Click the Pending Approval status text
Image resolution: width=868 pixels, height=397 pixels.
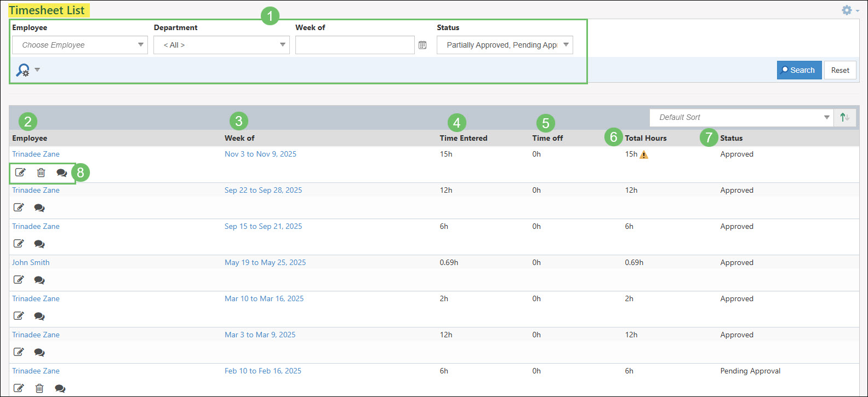pos(750,371)
